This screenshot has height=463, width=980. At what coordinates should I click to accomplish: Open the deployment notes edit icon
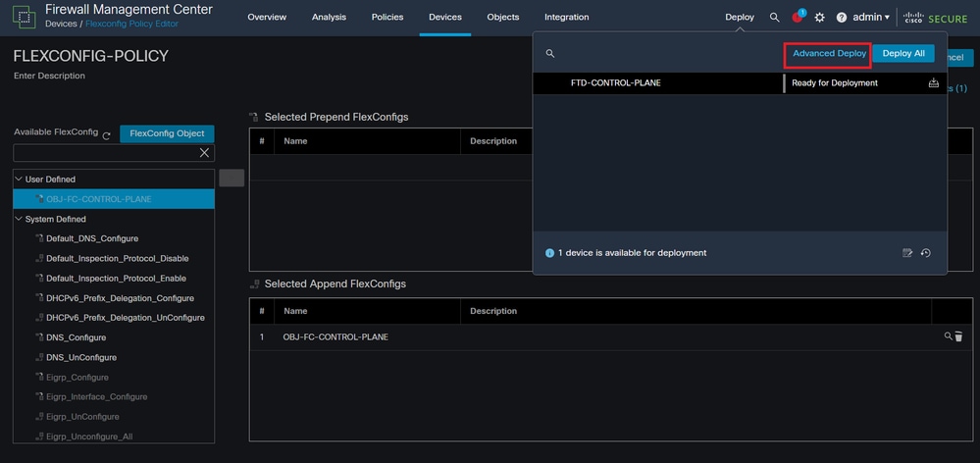[x=907, y=253]
